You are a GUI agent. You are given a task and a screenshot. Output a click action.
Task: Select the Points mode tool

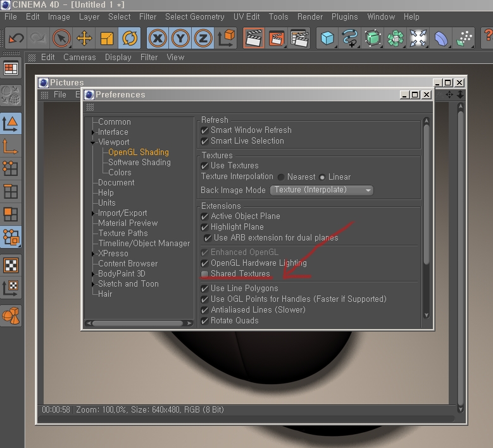(x=11, y=169)
